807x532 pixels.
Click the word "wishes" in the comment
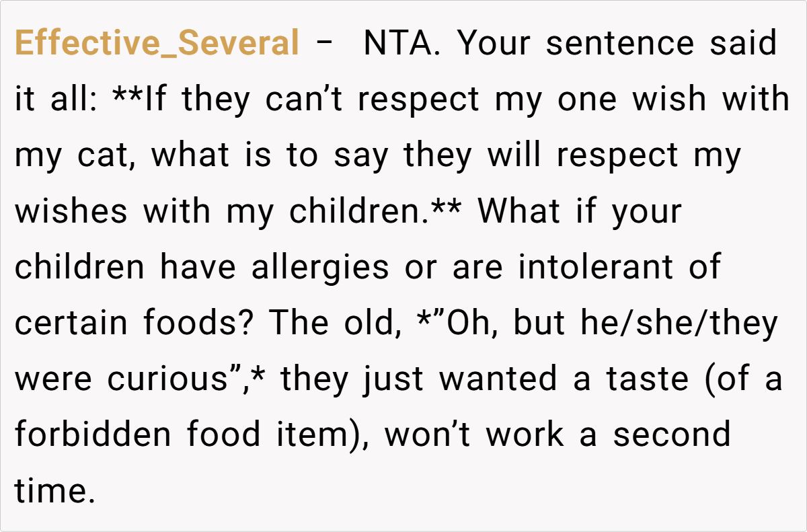click(71, 212)
